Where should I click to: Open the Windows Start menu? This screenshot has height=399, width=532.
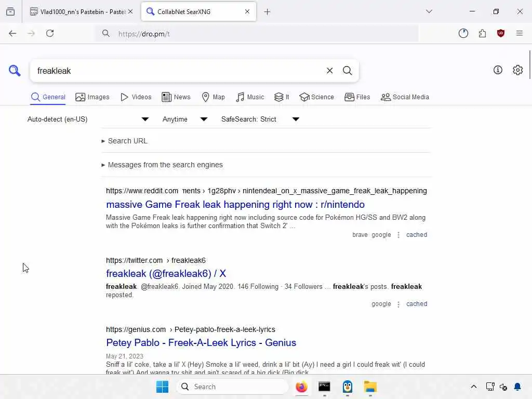click(x=162, y=387)
